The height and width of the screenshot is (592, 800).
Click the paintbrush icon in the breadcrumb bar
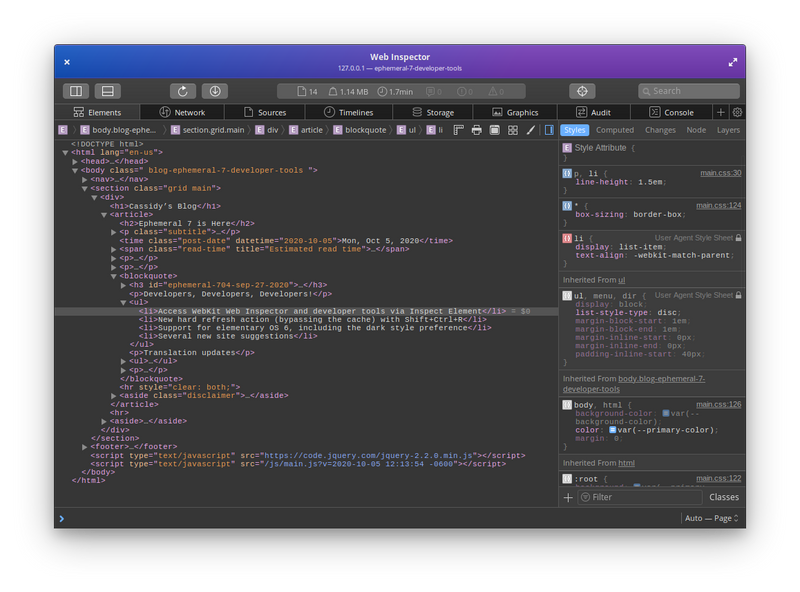tap(531, 130)
